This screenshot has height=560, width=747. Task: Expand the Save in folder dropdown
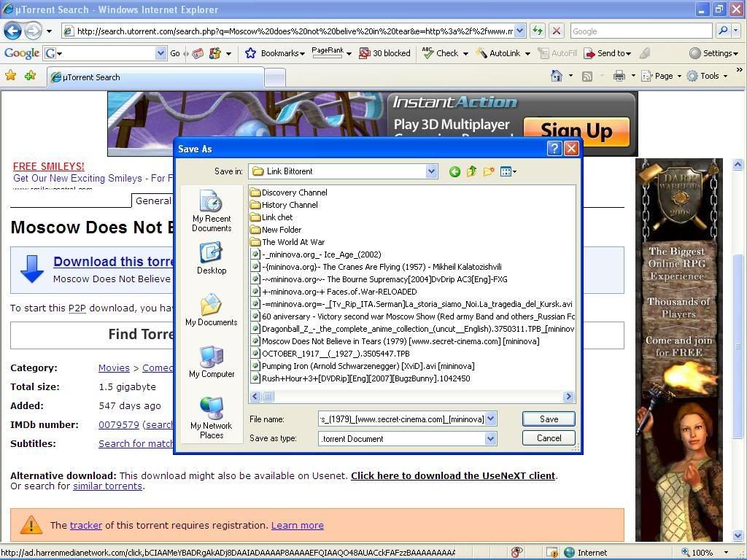[431, 171]
